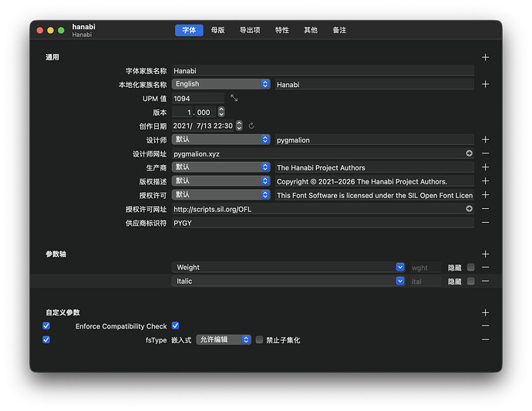Remove the Italic axis with the minus icon
Screen dimensions: 532x411
tap(485, 281)
